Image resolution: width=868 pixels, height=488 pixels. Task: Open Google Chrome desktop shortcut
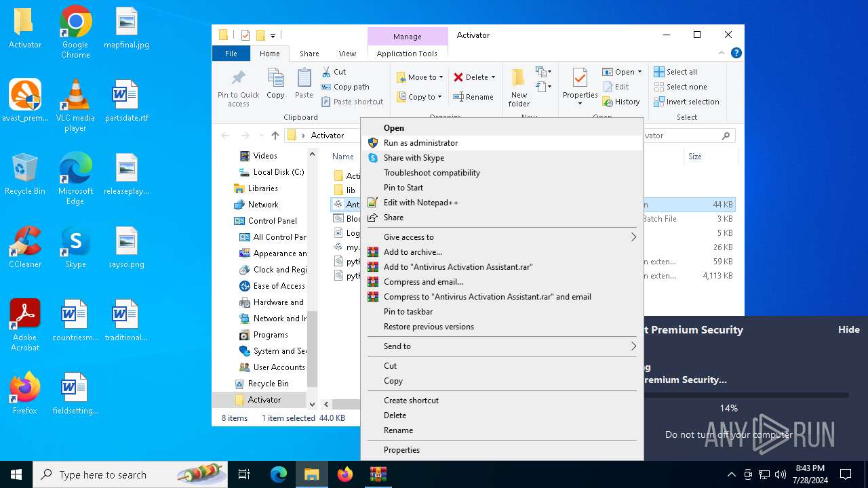pyautogui.click(x=75, y=32)
